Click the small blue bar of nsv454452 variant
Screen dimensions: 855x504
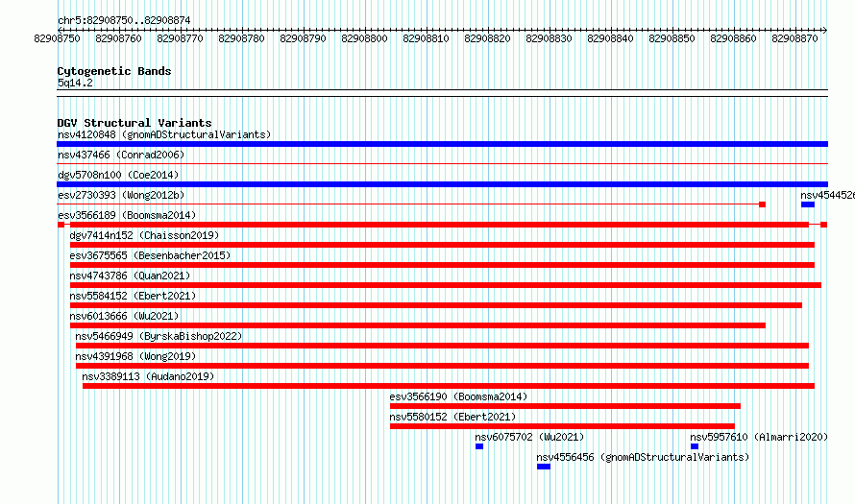808,204
